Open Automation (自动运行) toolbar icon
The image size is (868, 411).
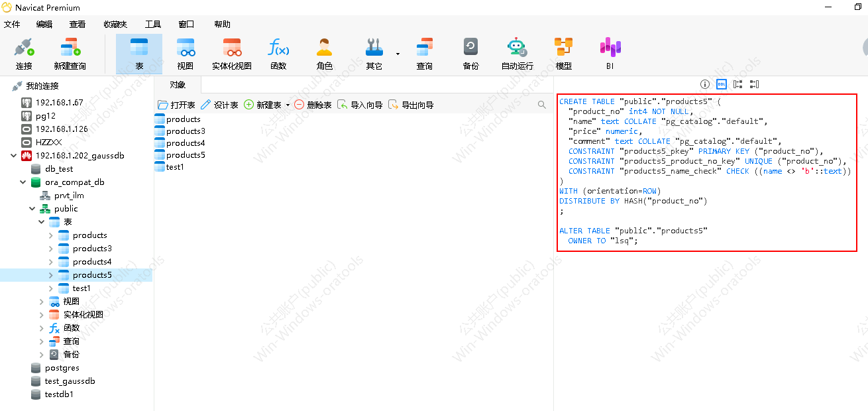[517, 54]
